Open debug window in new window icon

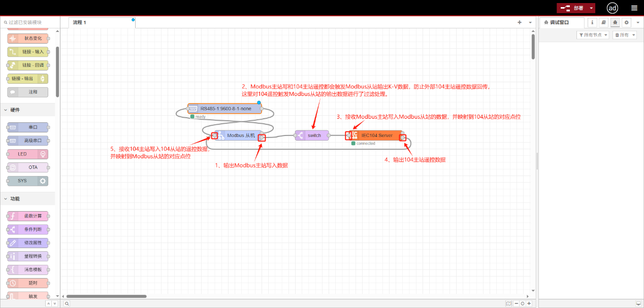click(x=638, y=303)
